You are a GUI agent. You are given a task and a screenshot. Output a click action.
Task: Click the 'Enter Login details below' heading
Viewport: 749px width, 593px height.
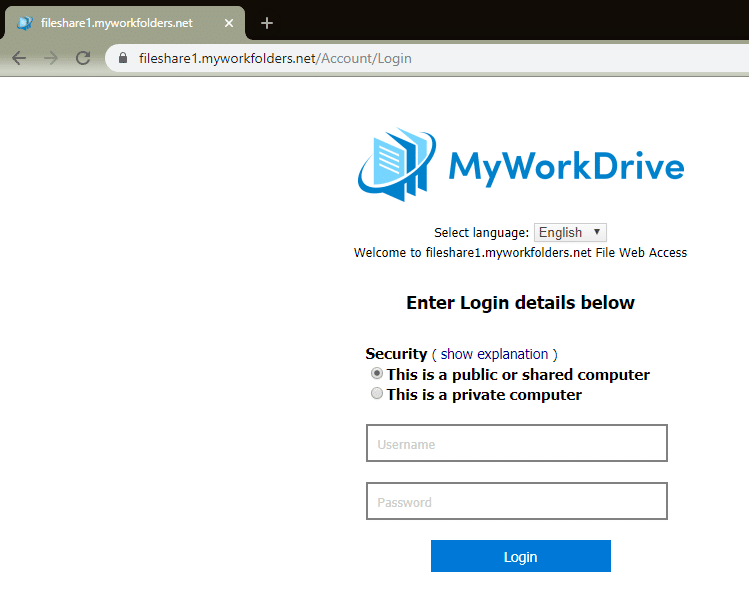(520, 303)
